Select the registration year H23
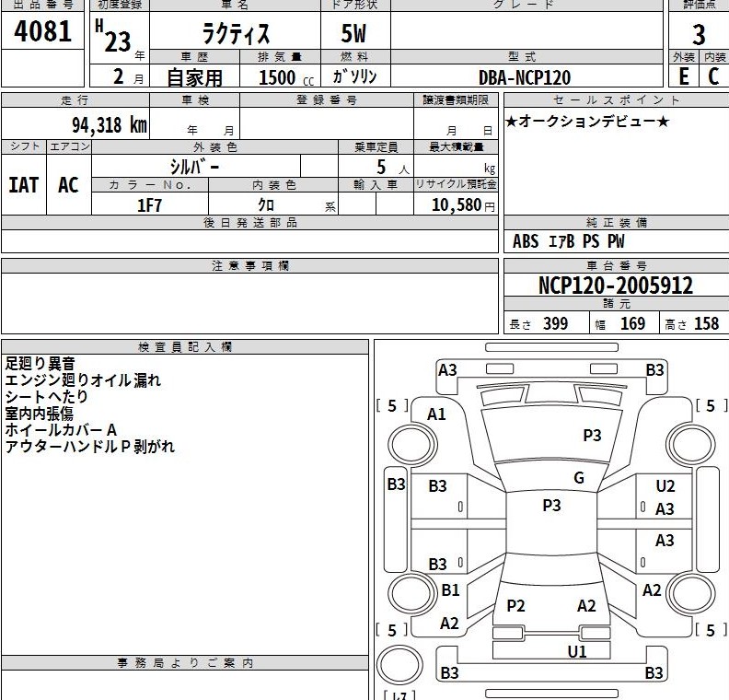 pyautogui.click(x=113, y=37)
